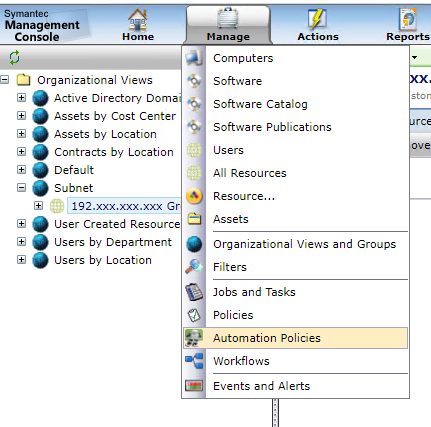The image size is (431, 427).
Task: Open Organizational Views and Groups entry
Action: click(x=305, y=244)
